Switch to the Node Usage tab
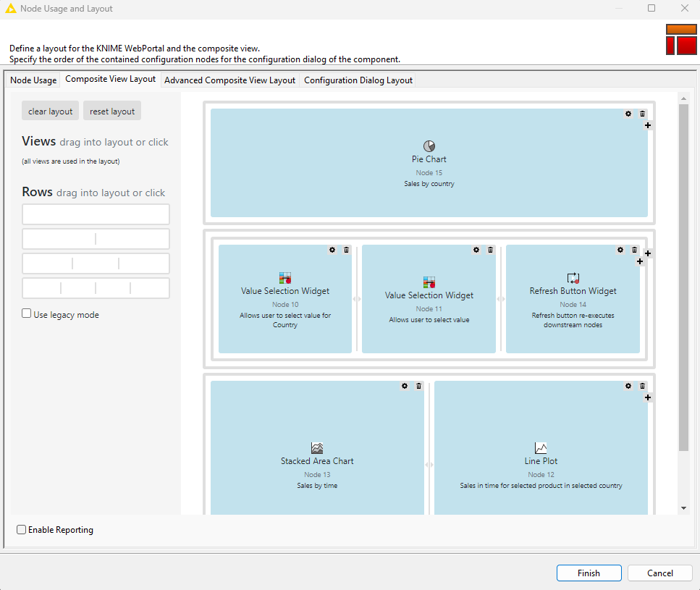The image size is (700, 590). tap(33, 80)
